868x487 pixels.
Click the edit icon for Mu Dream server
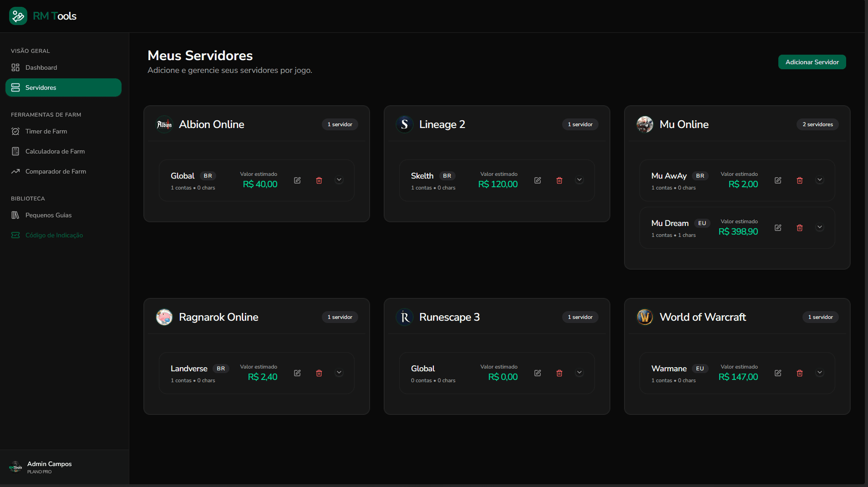(x=778, y=228)
